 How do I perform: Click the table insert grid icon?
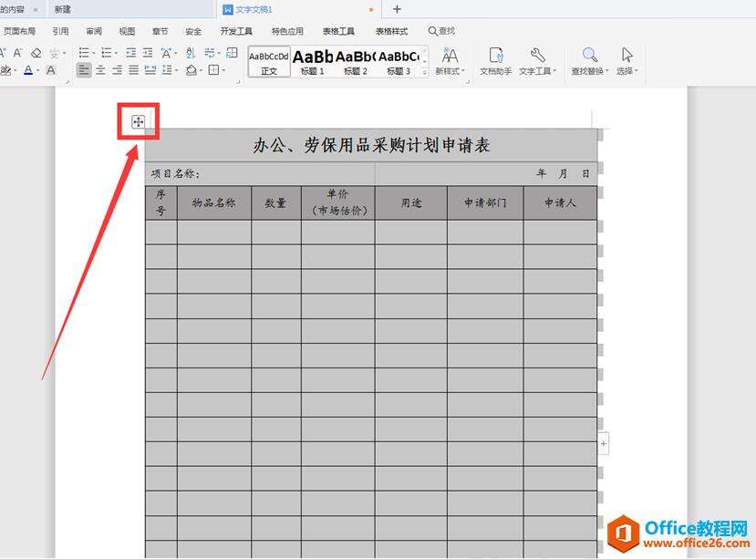click(x=232, y=53)
